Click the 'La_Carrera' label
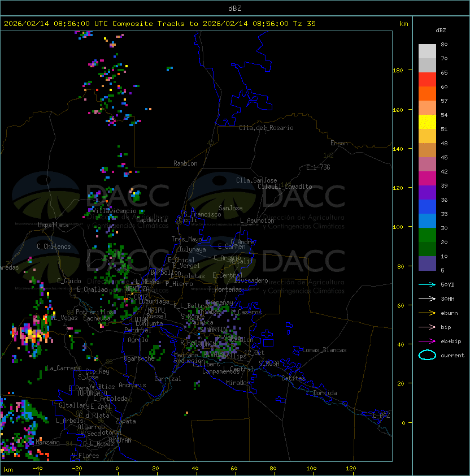Image resolution: width=470 pixels, height=476 pixels. pos(63,368)
